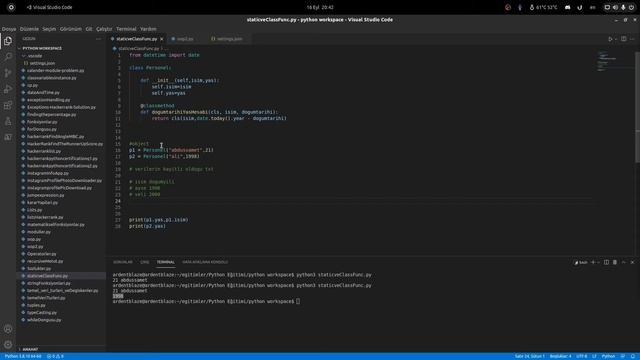
Task: Close the staticveClassFunc.py tab
Action: pos(162,39)
